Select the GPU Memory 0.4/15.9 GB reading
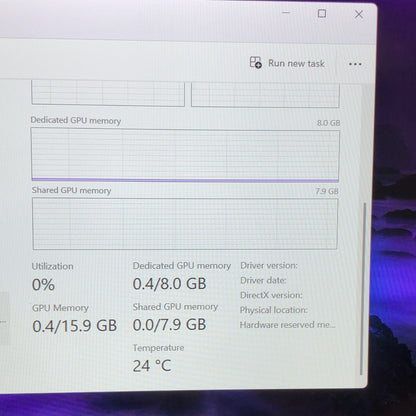Viewport: 416px width, 416px height. pyautogui.click(x=74, y=326)
